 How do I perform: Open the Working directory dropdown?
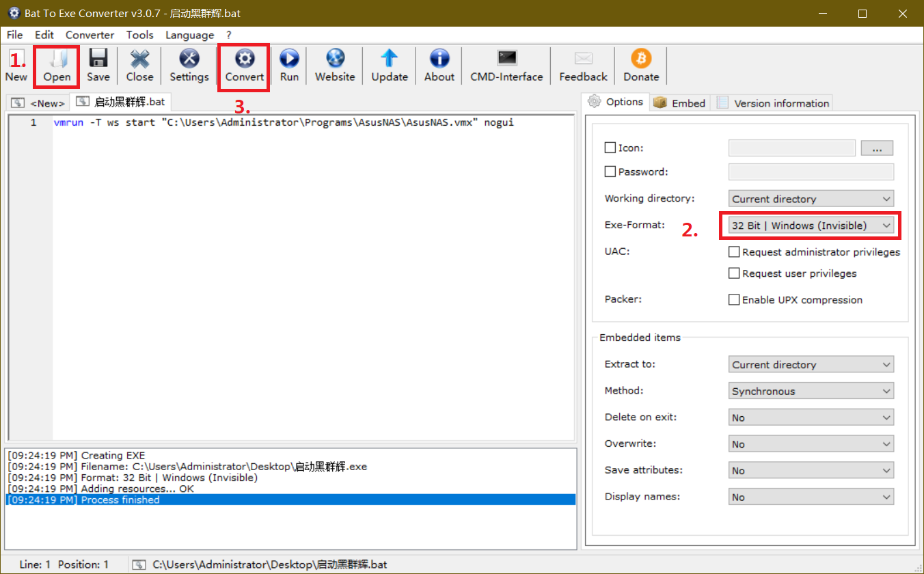pyautogui.click(x=811, y=199)
